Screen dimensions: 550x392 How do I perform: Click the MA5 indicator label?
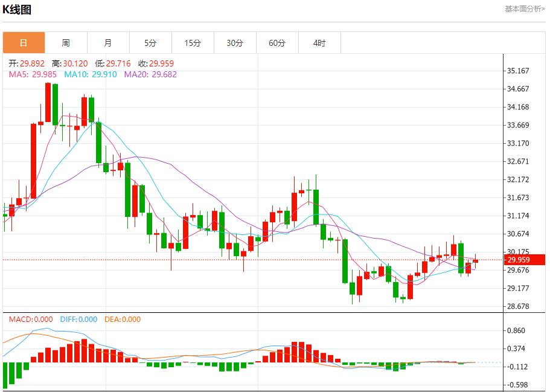33,74
